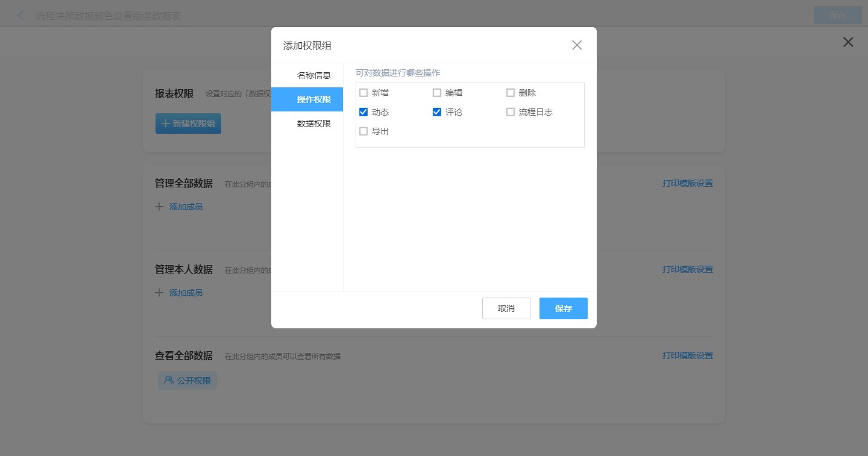Enable the 导出 checkbox
This screenshot has width=868, height=456.
(363, 131)
